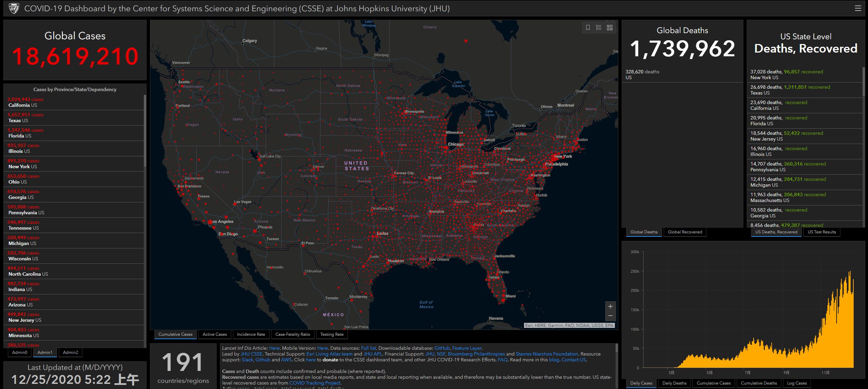Switch to Admin0 list level
This screenshot has width=868, height=389.
pos(19,352)
